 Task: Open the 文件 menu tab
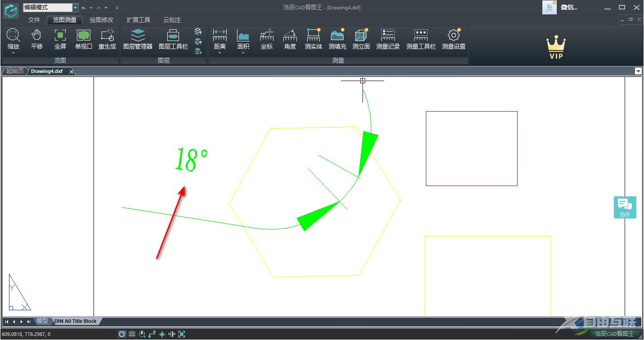[34, 20]
